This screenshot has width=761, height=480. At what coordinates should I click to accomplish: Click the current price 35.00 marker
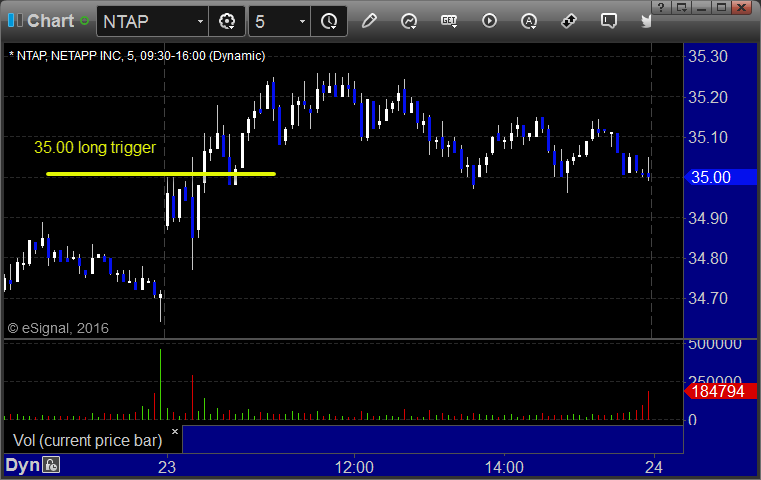pos(720,177)
